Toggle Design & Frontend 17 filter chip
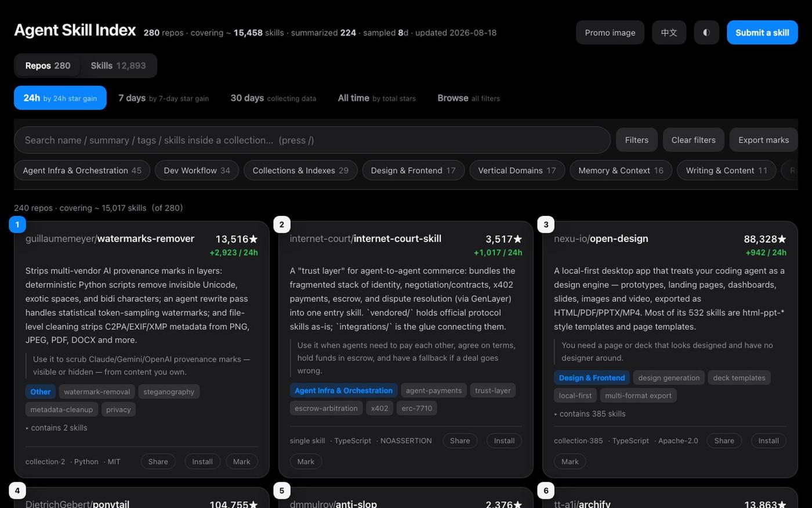 coord(413,170)
